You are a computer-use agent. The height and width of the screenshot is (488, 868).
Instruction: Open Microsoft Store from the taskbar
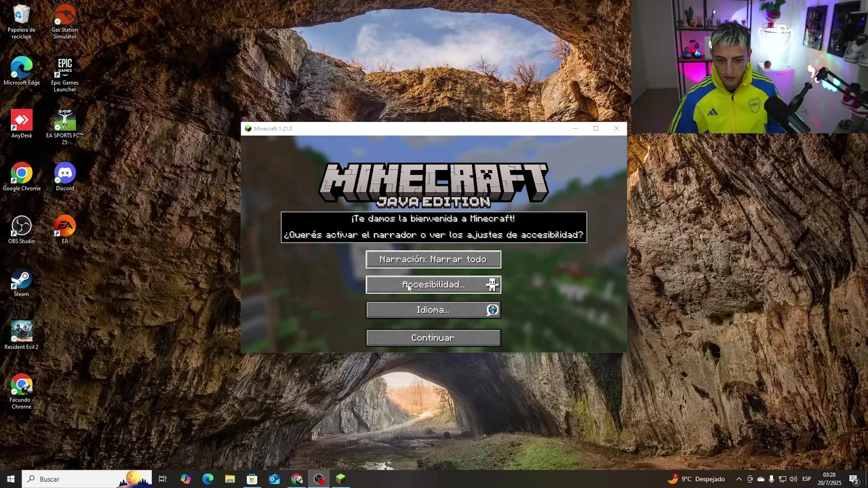[252, 479]
